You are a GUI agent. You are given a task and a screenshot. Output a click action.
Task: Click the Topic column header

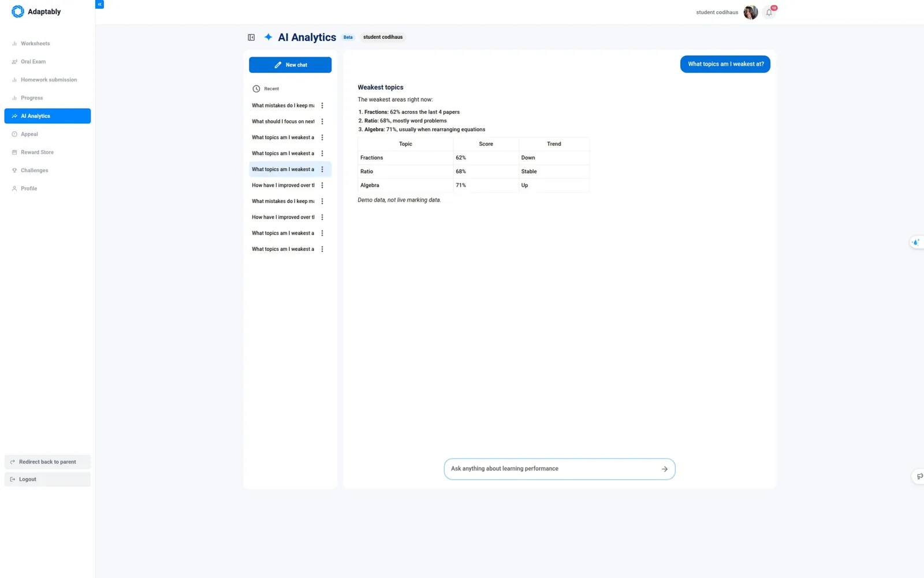(x=405, y=144)
